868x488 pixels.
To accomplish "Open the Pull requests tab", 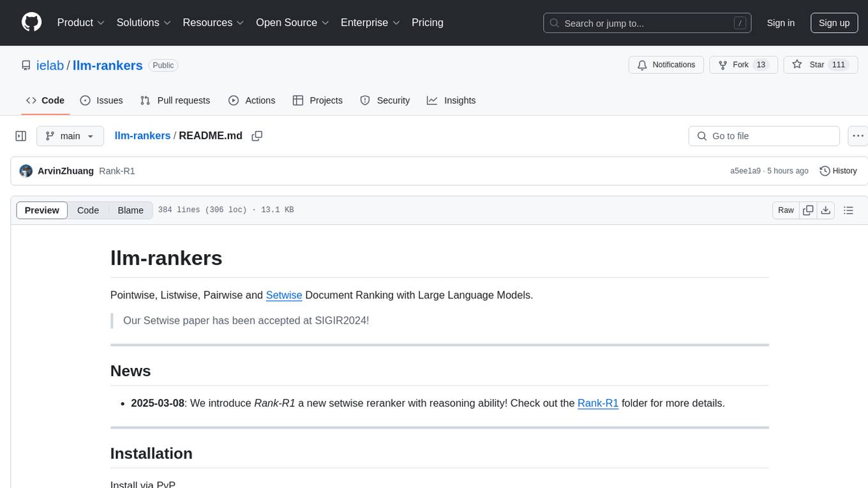I will coord(175,100).
